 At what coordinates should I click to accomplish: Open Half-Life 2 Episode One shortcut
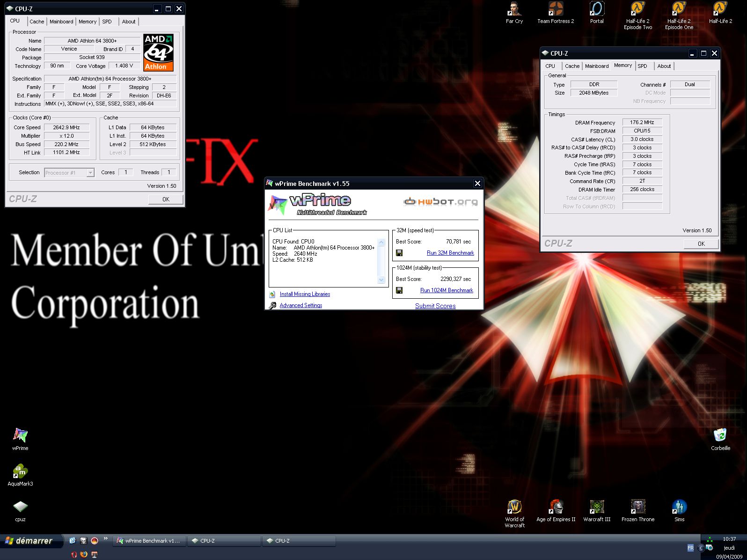tap(679, 15)
